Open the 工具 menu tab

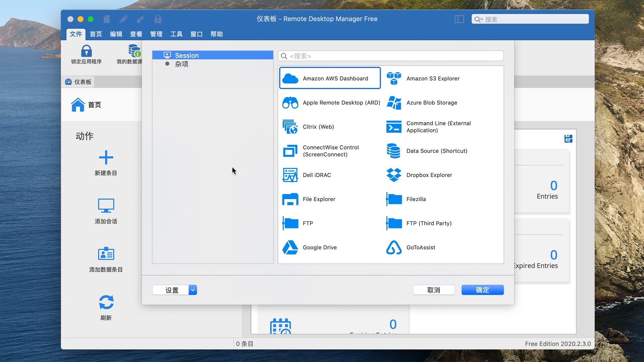pos(176,34)
